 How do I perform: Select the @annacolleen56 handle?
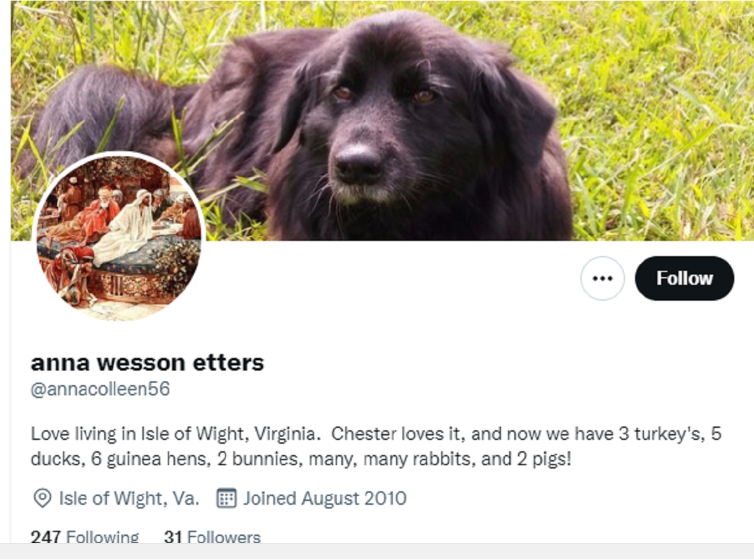point(100,389)
